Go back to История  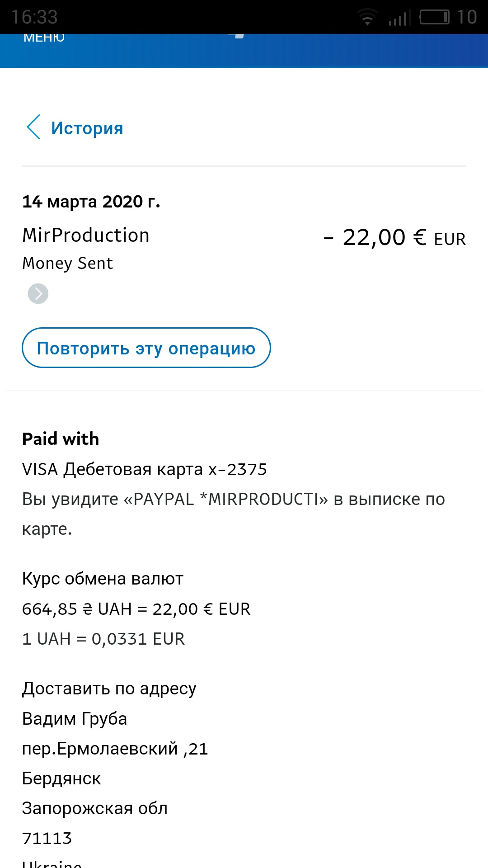point(87,128)
